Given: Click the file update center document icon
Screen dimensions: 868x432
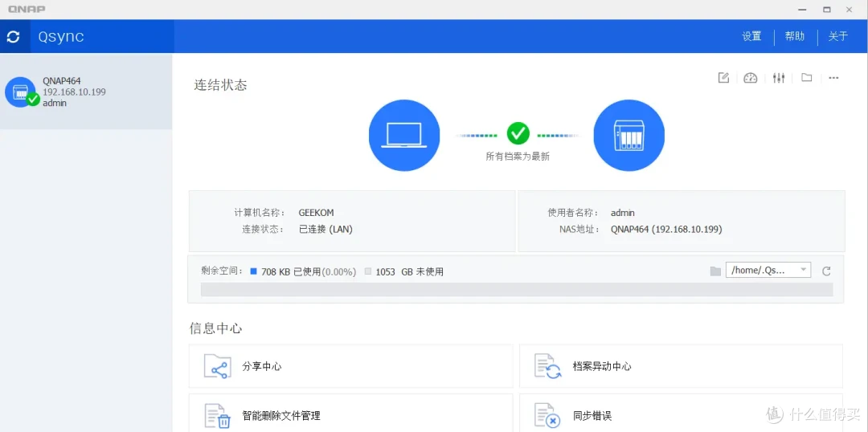Looking at the screenshot, I should (548, 366).
